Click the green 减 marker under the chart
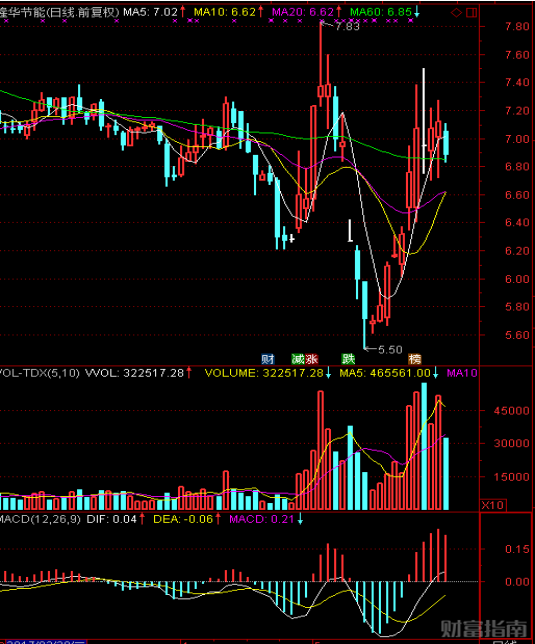The width and height of the screenshot is (535, 644). 298,359
